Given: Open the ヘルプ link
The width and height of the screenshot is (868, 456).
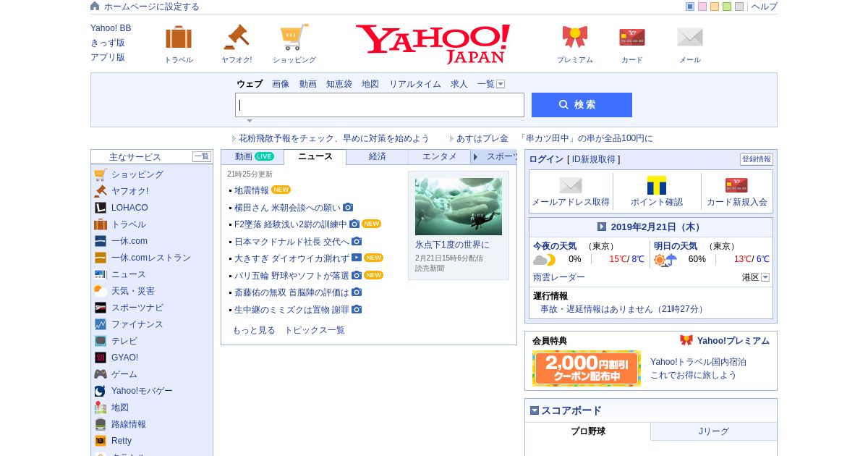Looking at the screenshot, I should point(765,7).
